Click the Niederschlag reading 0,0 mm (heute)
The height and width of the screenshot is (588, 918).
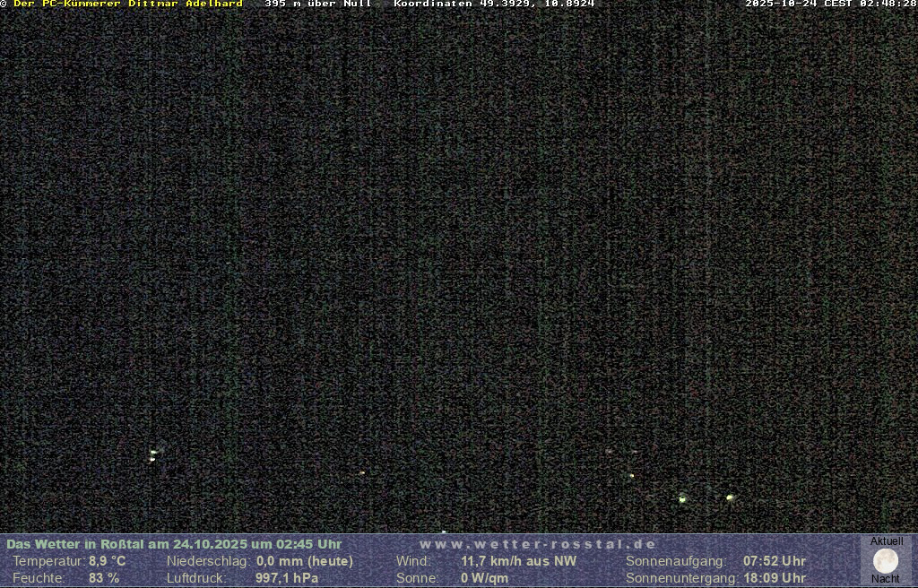304,561
